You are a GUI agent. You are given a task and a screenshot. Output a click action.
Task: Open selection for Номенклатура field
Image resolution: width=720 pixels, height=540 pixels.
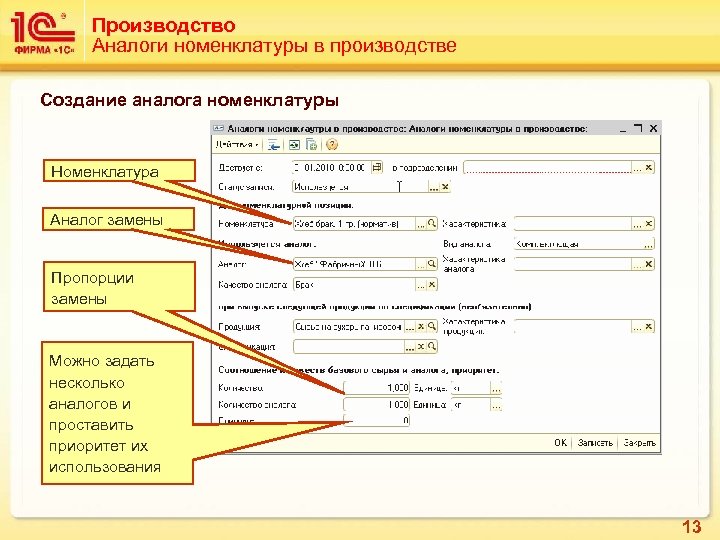pyautogui.click(x=421, y=224)
